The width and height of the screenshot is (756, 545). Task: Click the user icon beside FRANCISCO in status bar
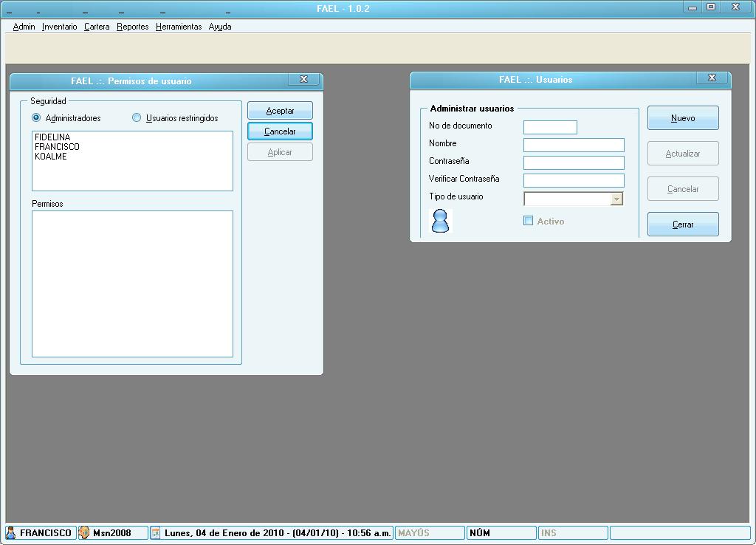click(11, 532)
